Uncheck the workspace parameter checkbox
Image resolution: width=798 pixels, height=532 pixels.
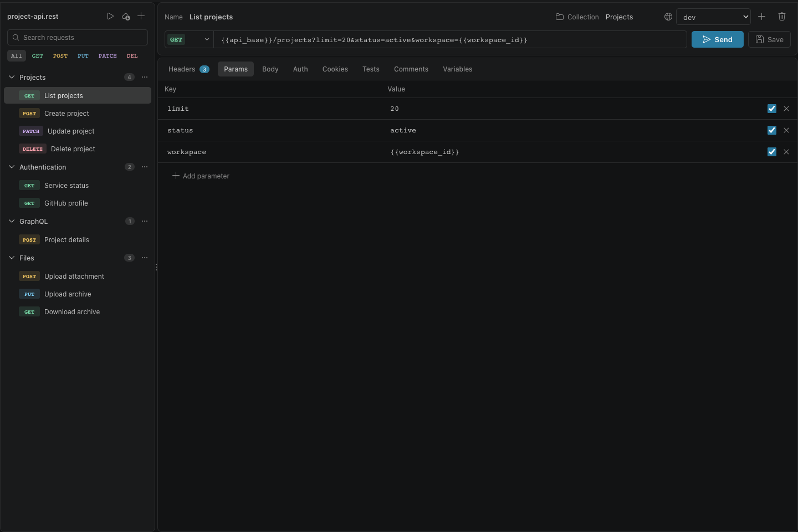tap(772, 152)
